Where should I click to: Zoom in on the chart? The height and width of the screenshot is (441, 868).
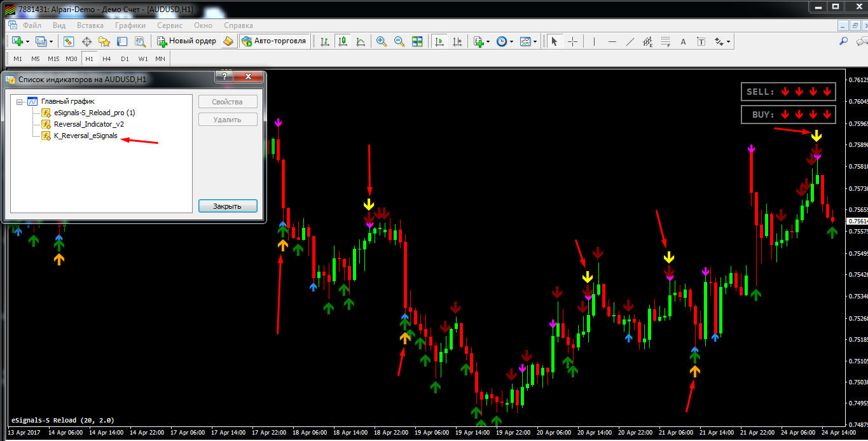pyautogui.click(x=382, y=41)
